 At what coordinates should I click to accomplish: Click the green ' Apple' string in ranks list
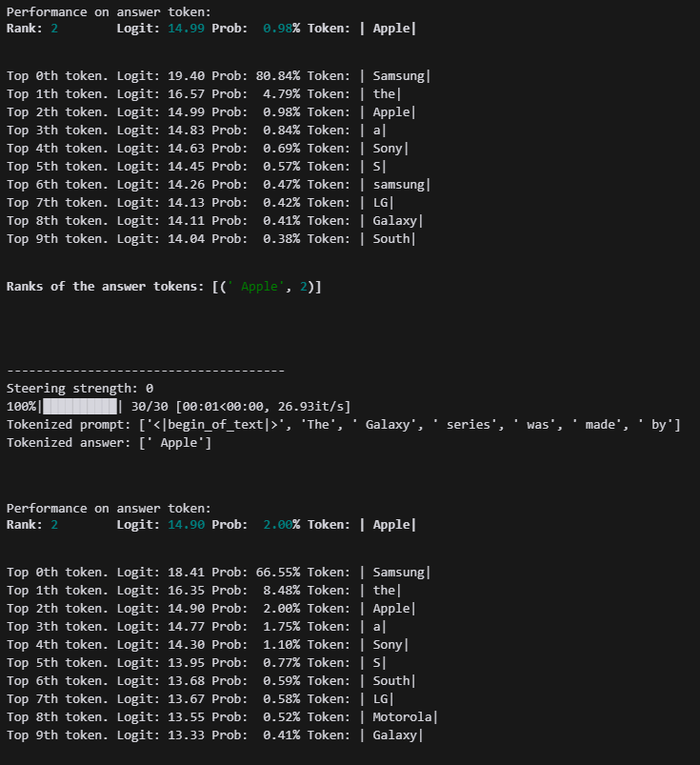point(256,287)
